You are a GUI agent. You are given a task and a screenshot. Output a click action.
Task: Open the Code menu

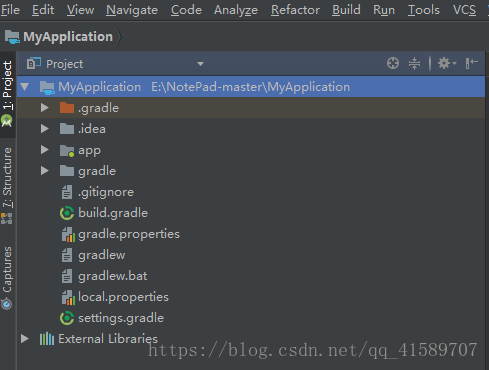coord(186,10)
